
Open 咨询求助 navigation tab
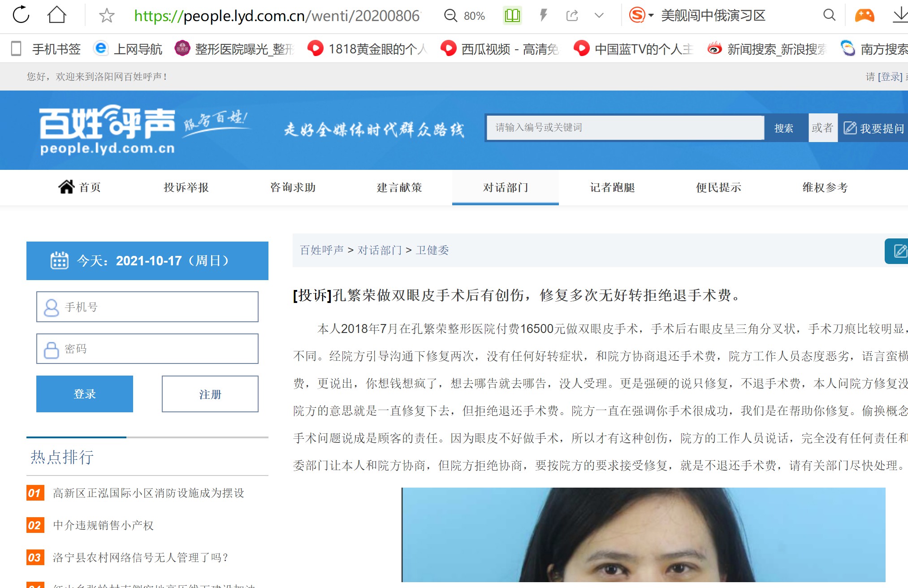(293, 187)
